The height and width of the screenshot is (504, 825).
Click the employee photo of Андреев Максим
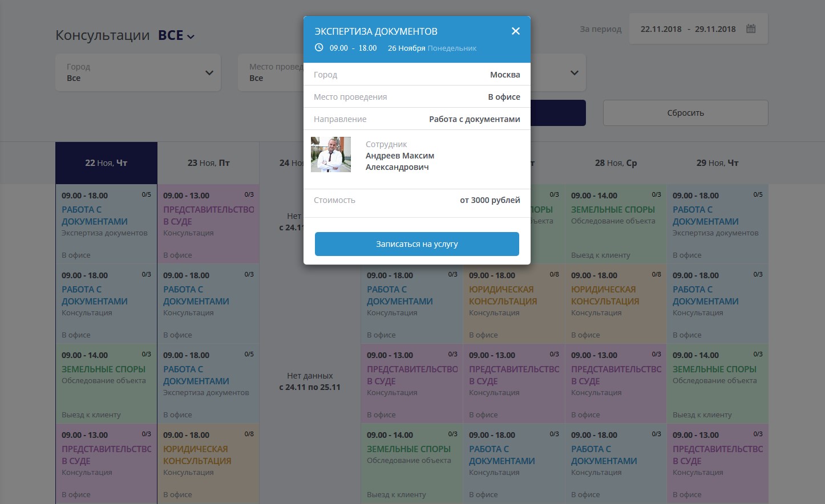pos(331,155)
